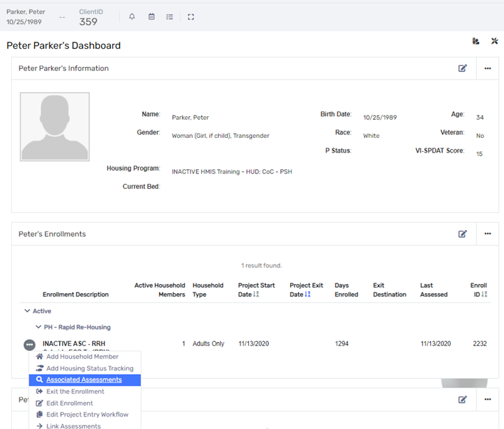Open more options for Peter's Enrollments

(x=487, y=234)
